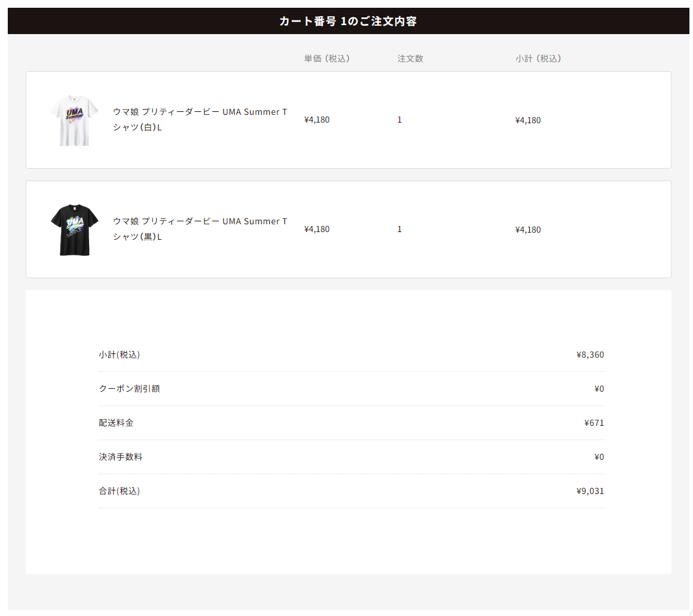Click the white UMA Summer T-shirt thumbnail
The height and width of the screenshot is (616, 693).
click(x=75, y=120)
